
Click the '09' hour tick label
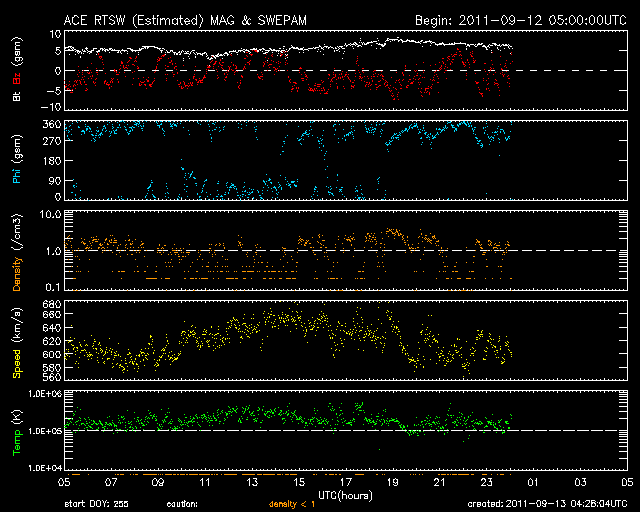point(158,483)
